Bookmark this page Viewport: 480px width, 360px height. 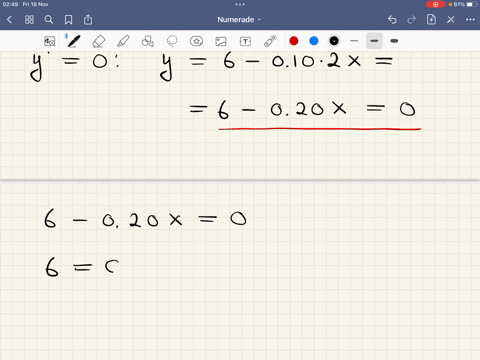pyautogui.click(x=68, y=20)
